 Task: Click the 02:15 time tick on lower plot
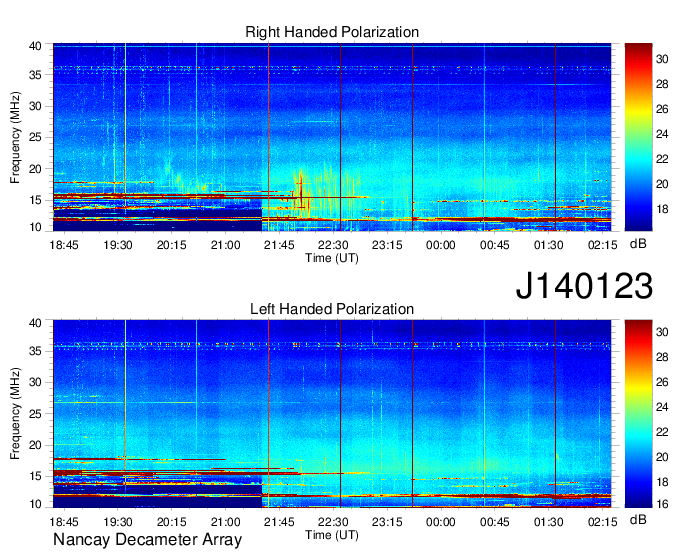point(602,522)
